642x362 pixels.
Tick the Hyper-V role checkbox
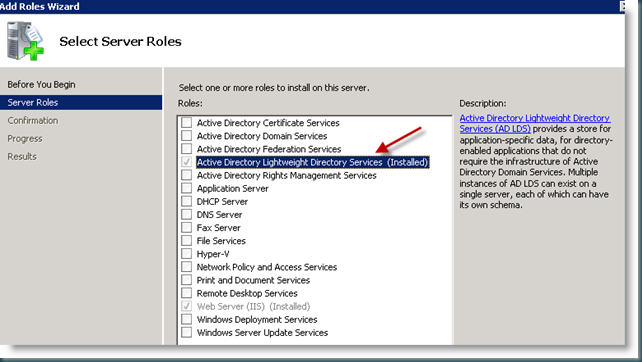tap(186, 253)
